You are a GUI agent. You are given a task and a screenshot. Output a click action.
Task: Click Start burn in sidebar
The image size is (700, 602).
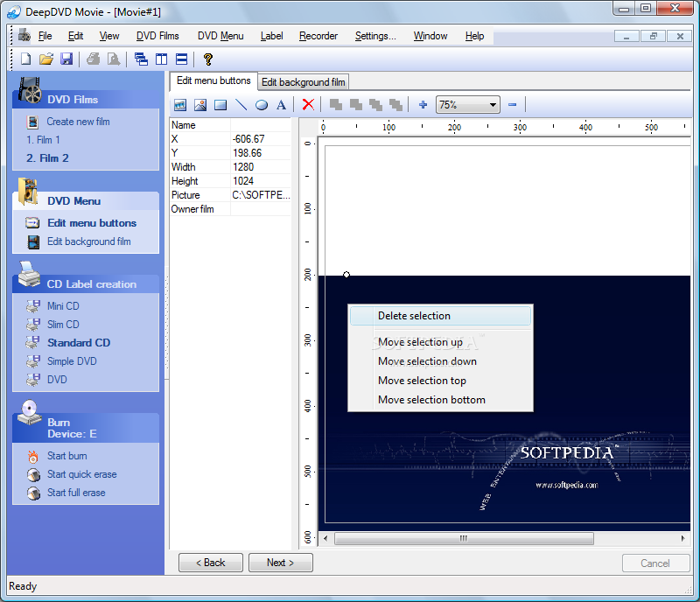click(x=67, y=456)
